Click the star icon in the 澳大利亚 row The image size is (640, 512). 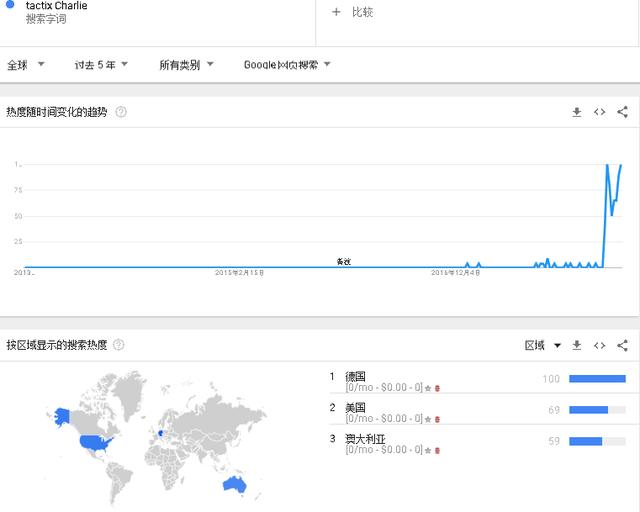[428, 450]
